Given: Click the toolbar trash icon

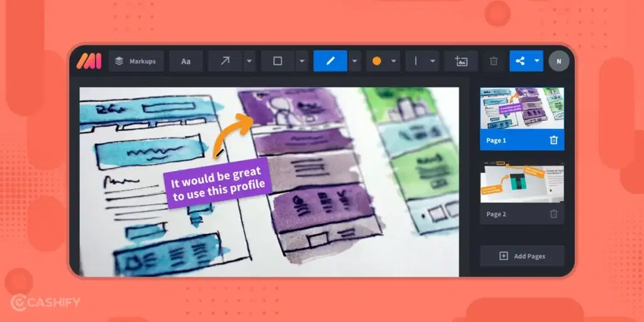Looking at the screenshot, I should [x=494, y=61].
